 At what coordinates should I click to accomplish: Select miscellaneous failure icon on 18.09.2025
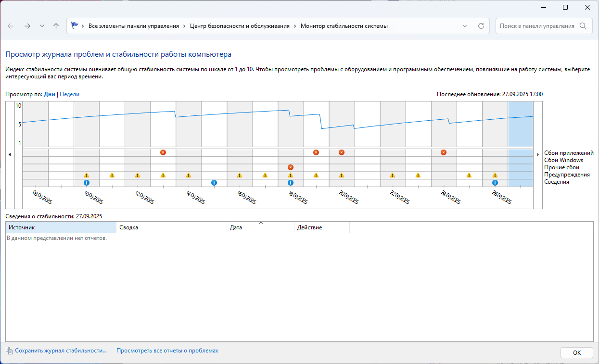[x=291, y=167]
